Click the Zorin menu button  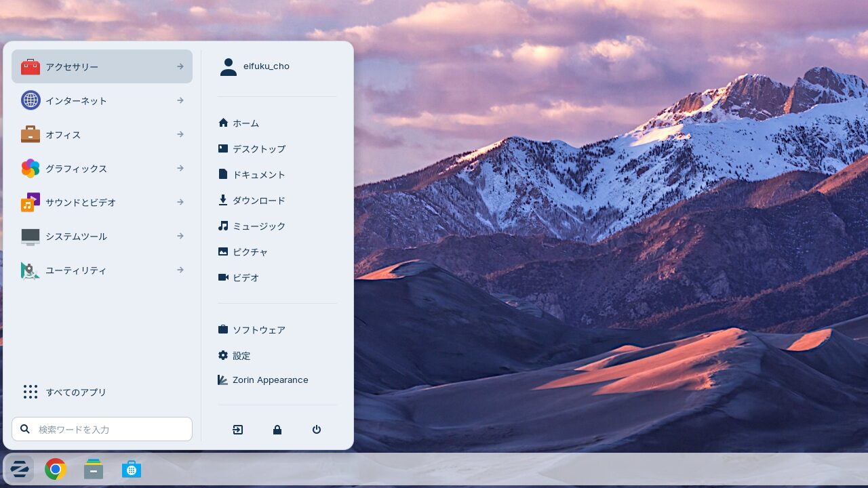[19, 469]
